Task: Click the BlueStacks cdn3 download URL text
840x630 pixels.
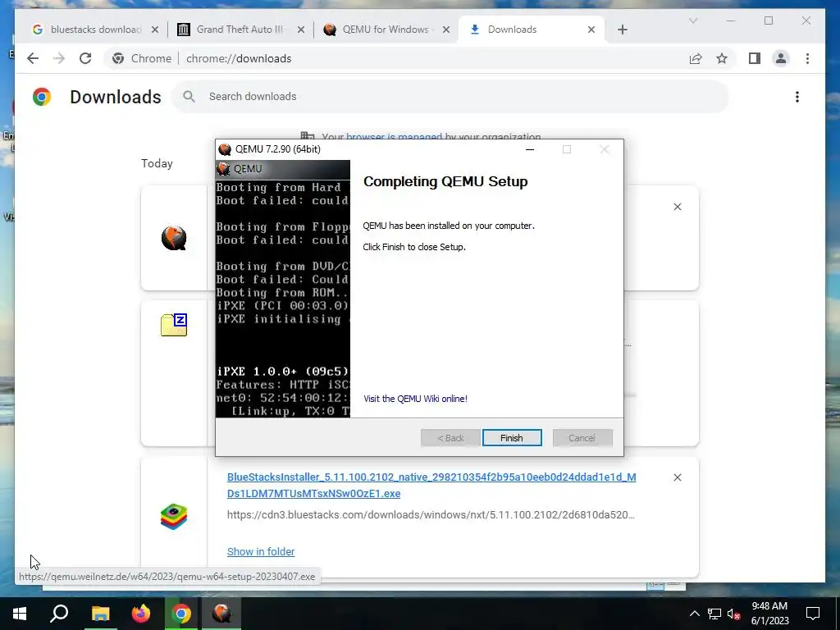Action: (x=431, y=515)
